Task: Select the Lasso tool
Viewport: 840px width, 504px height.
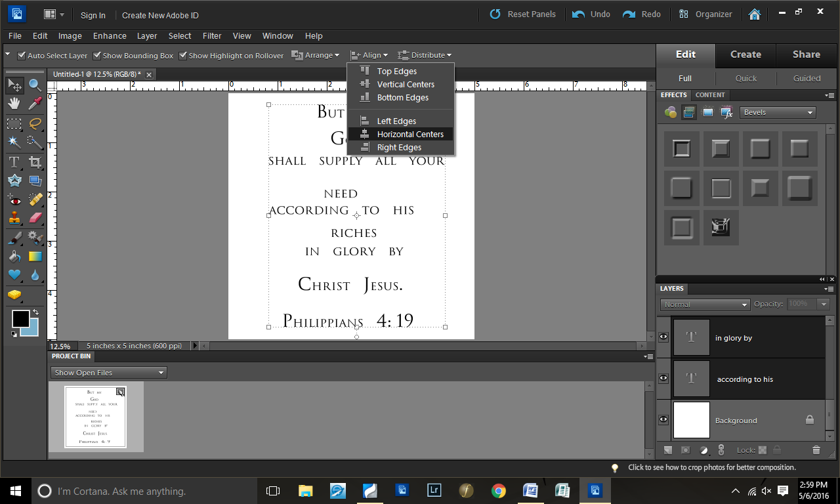Action: tap(35, 123)
